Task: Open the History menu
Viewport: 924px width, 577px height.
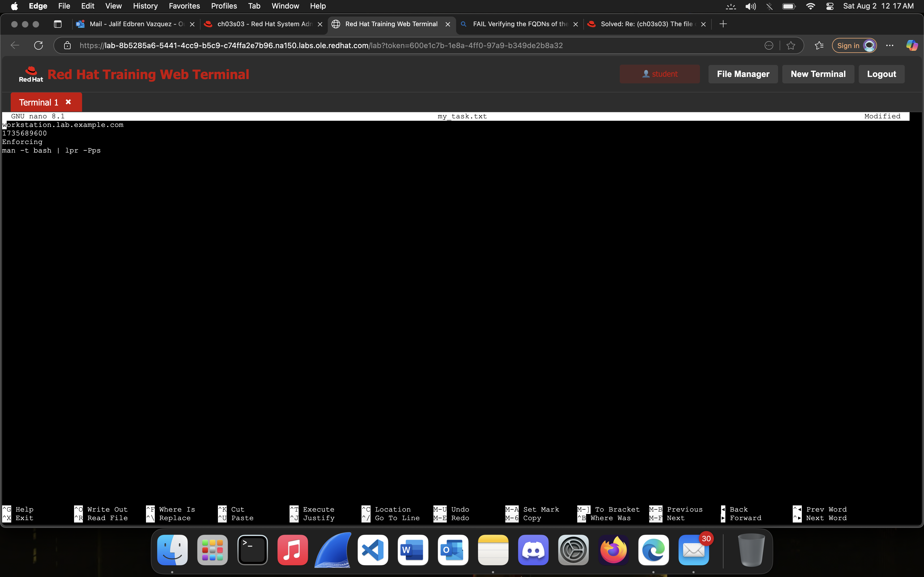Action: 145,6
